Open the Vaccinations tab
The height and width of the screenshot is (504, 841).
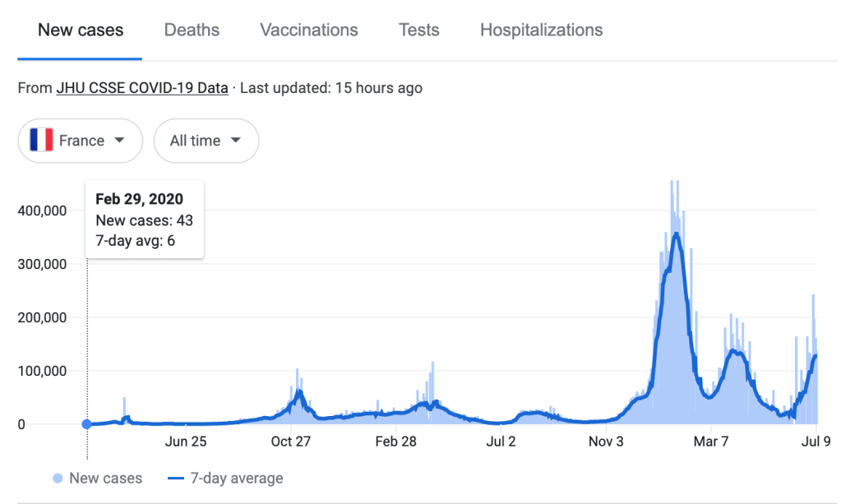308,30
